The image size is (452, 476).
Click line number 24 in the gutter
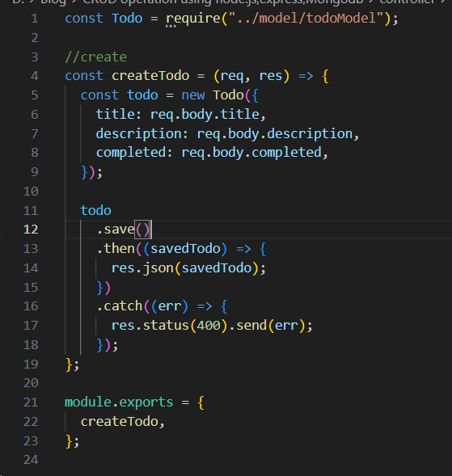pyautogui.click(x=31, y=460)
